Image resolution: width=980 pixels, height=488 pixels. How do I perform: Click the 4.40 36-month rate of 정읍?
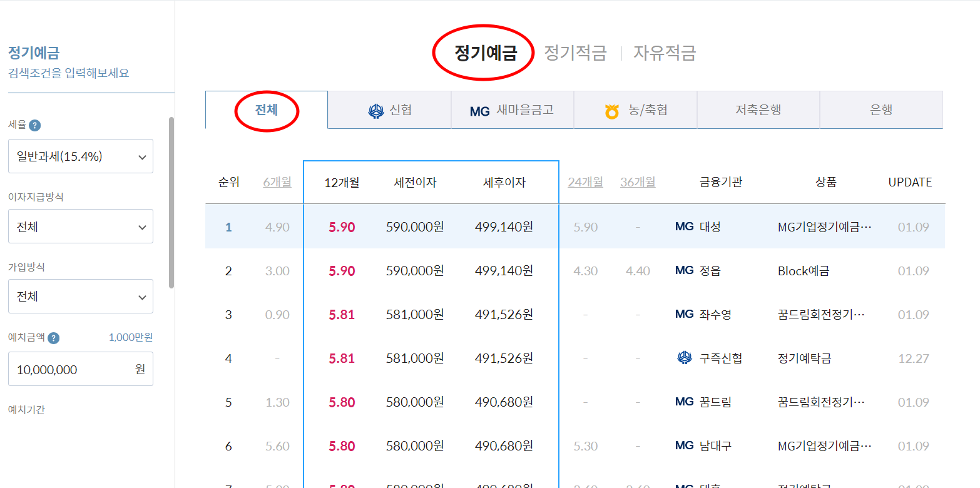(638, 271)
